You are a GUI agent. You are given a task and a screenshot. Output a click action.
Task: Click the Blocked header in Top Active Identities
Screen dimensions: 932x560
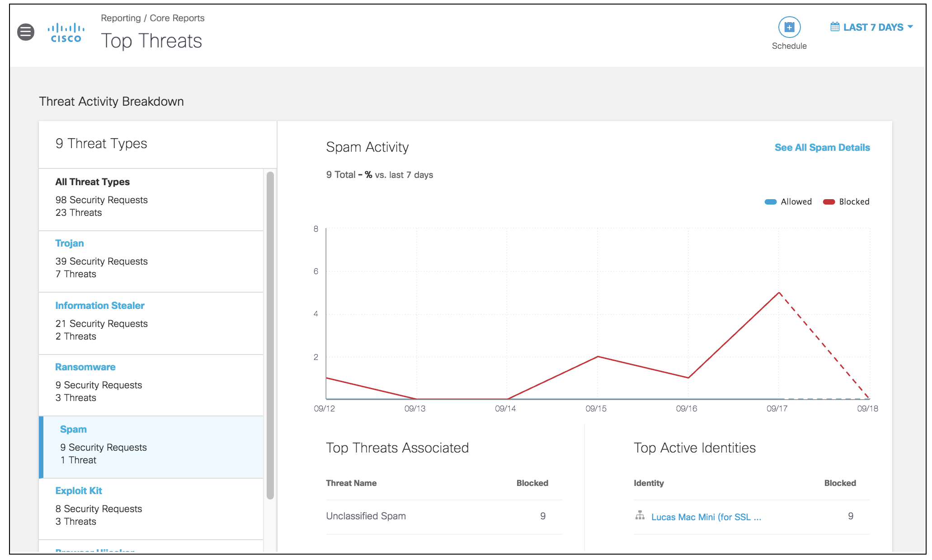click(x=840, y=483)
